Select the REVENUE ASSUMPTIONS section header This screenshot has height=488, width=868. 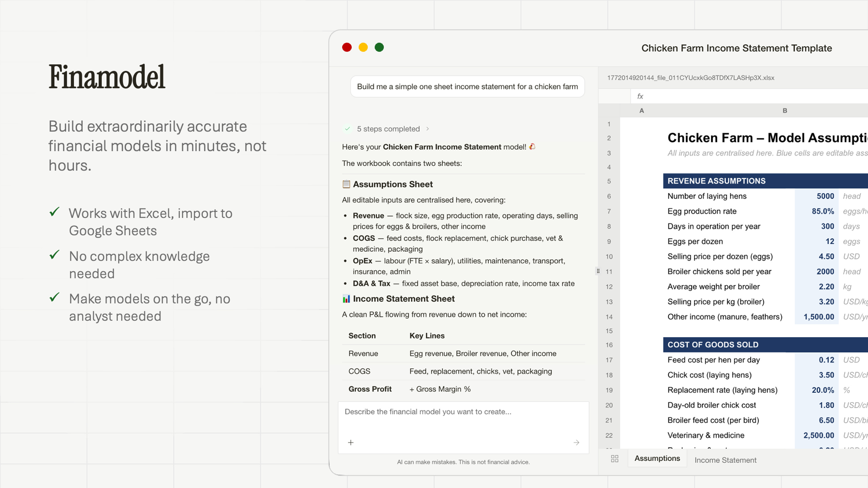coord(766,181)
